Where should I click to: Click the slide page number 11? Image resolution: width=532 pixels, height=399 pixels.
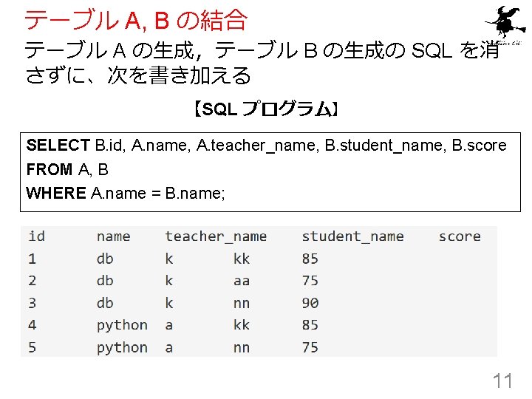tap(502, 381)
